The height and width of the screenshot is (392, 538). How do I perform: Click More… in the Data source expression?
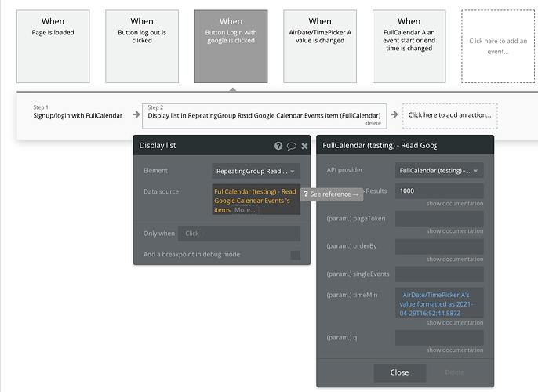click(244, 210)
